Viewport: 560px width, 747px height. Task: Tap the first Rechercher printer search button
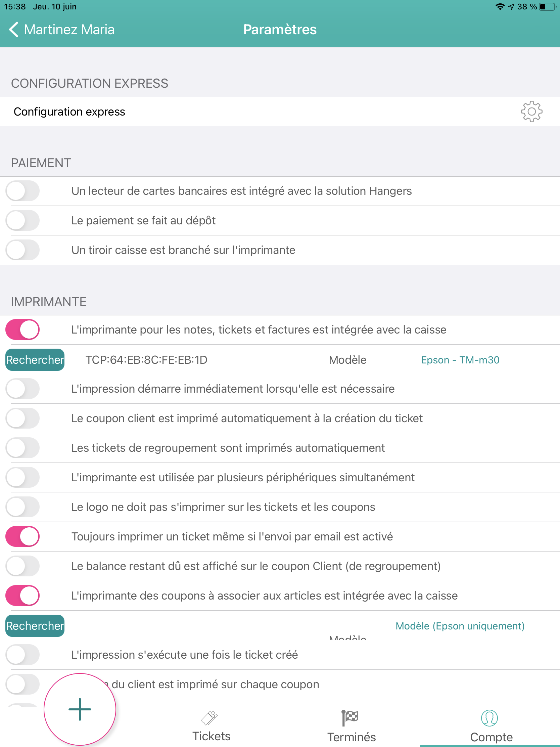pos(35,360)
